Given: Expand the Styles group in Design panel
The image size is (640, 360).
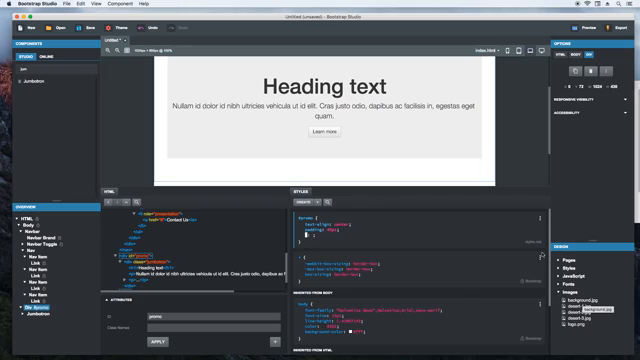Looking at the screenshot, I should (x=558, y=268).
